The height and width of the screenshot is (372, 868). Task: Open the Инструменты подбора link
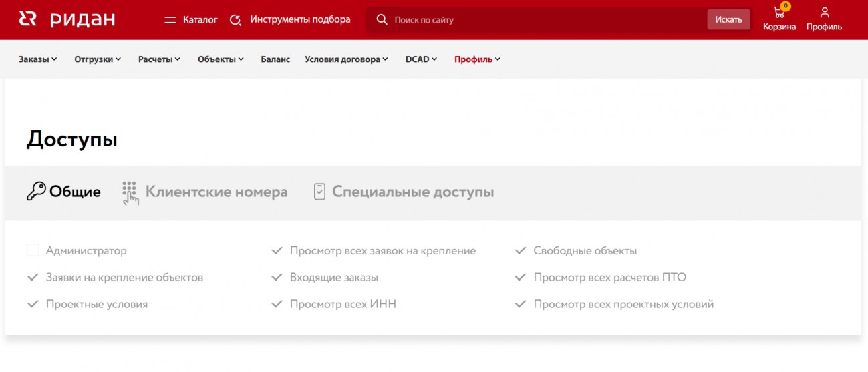tap(301, 20)
